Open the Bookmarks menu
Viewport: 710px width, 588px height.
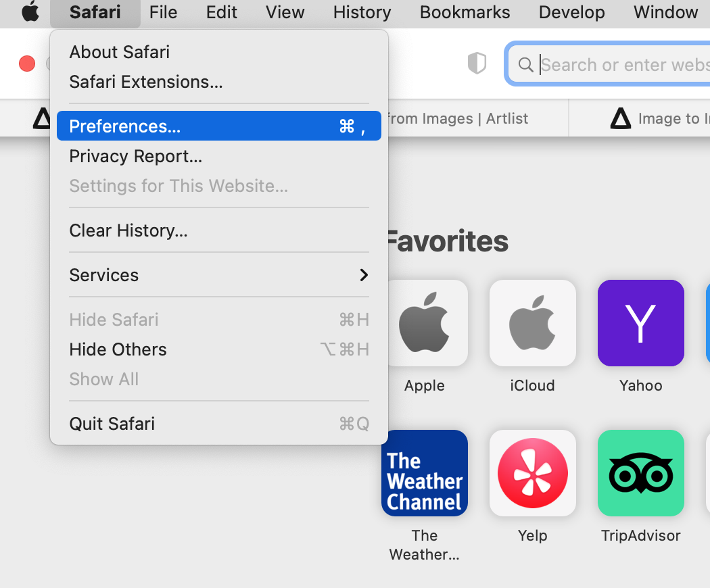coord(464,11)
